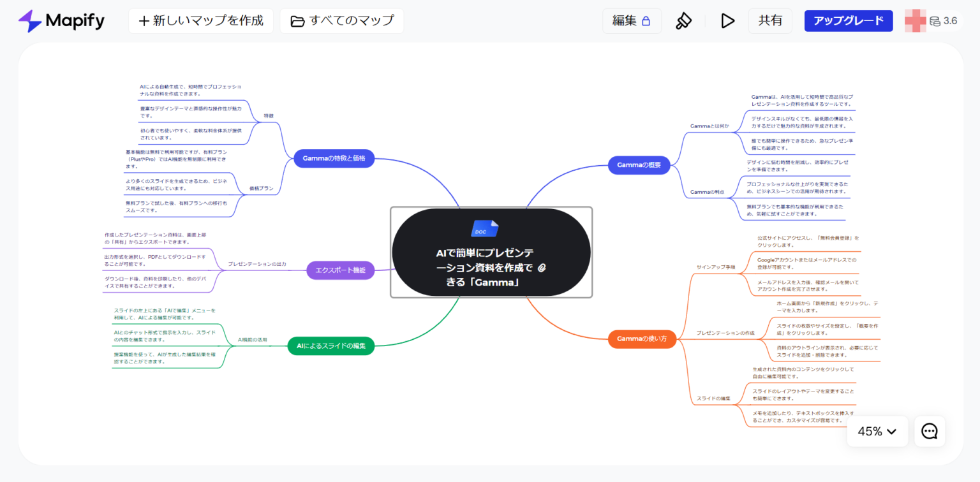This screenshot has width=980, height=482.
Task: Select the Gammaの使い方 branch node
Action: coord(642,339)
